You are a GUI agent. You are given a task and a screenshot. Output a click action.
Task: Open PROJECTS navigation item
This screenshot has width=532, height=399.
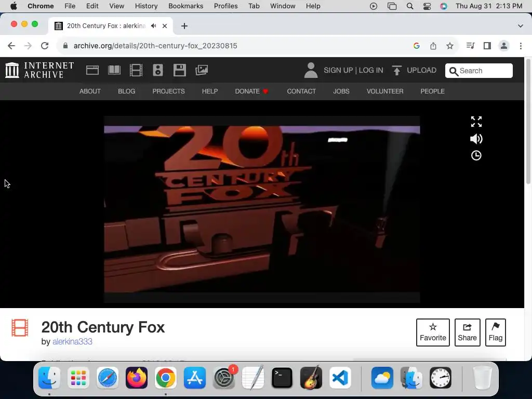pyautogui.click(x=169, y=91)
